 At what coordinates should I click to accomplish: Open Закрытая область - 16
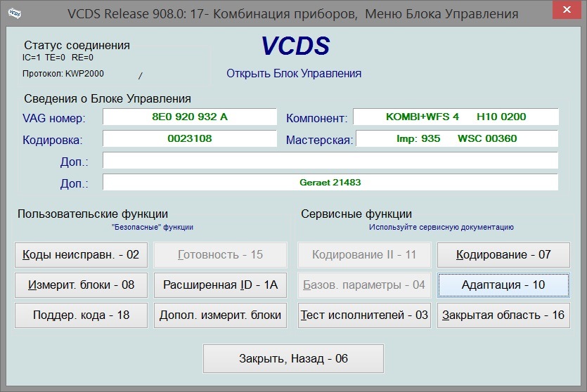(x=503, y=315)
